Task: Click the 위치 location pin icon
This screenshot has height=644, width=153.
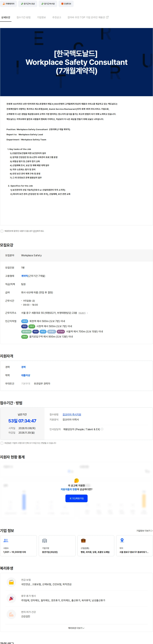Action: click(x=122, y=540)
